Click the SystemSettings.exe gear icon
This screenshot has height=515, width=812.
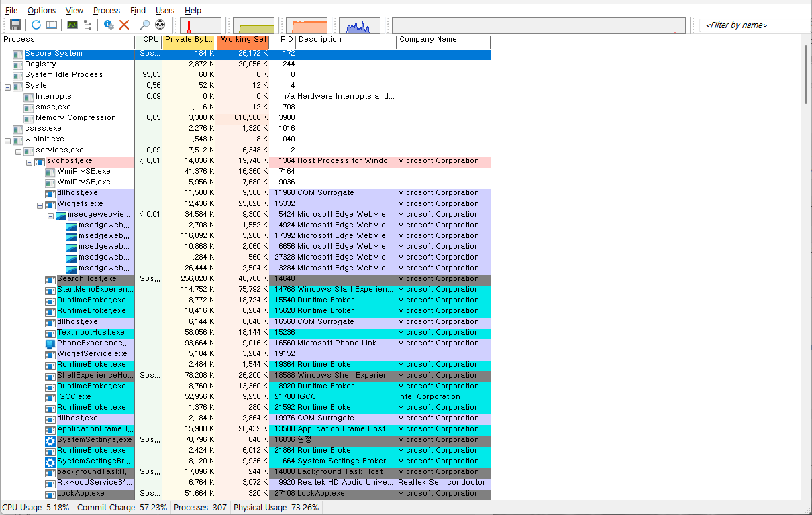[x=50, y=441]
